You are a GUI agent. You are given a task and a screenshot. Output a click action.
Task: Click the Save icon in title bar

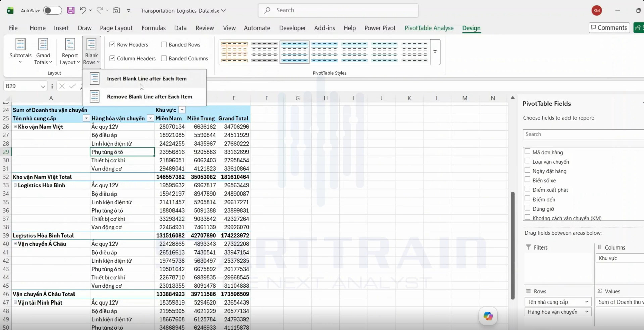coord(70,10)
